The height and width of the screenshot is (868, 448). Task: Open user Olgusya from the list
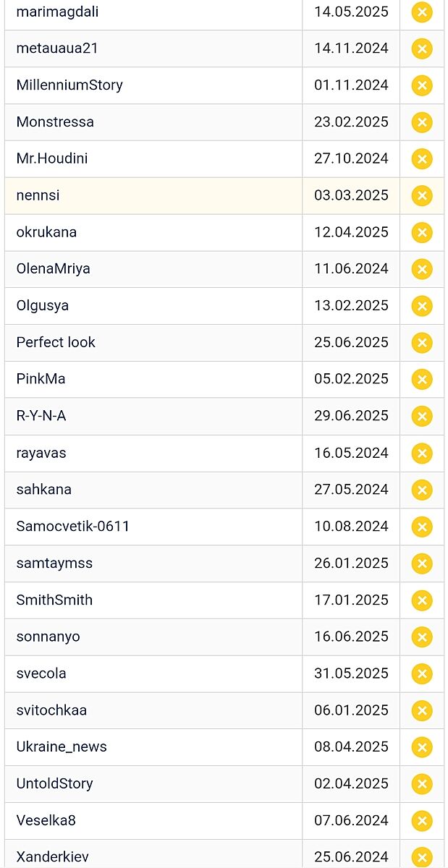coord(43,305)
